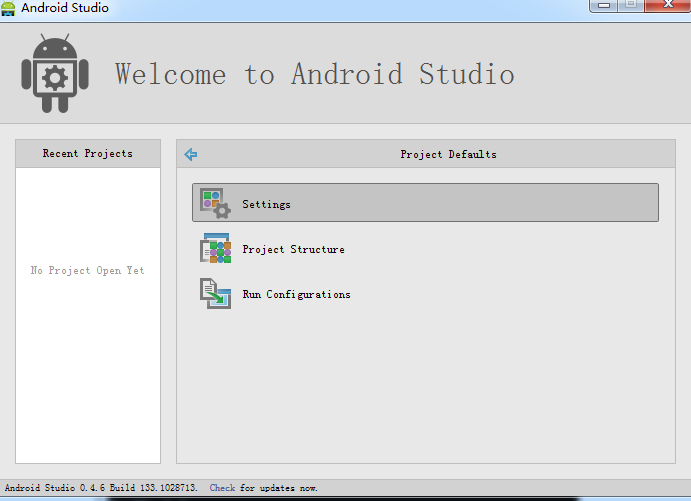Click the Settings gear icon

point(215,203)
